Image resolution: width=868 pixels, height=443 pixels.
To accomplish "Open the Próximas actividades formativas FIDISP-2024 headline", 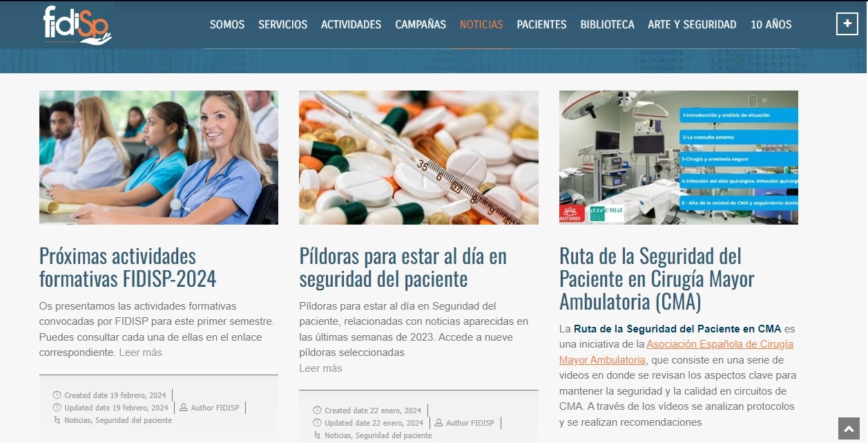I will pyautogui.click(x=128, y=267).
